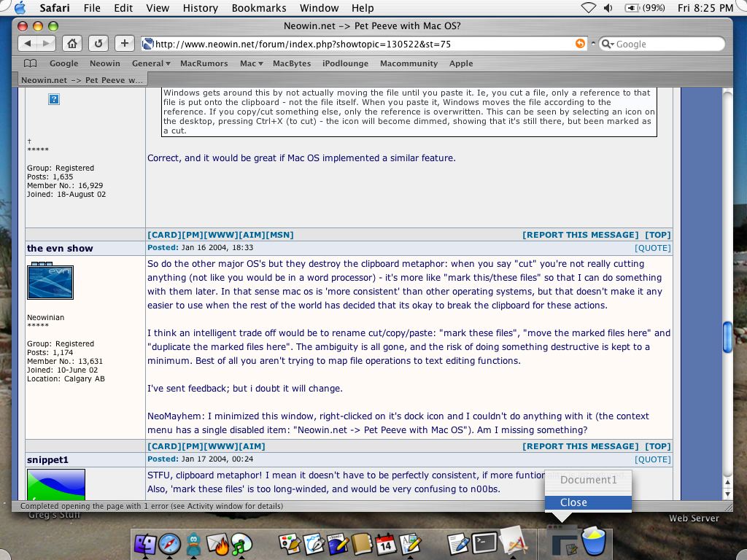
Task: Click the scrollbar down arrow
Action: click(727, 494)
